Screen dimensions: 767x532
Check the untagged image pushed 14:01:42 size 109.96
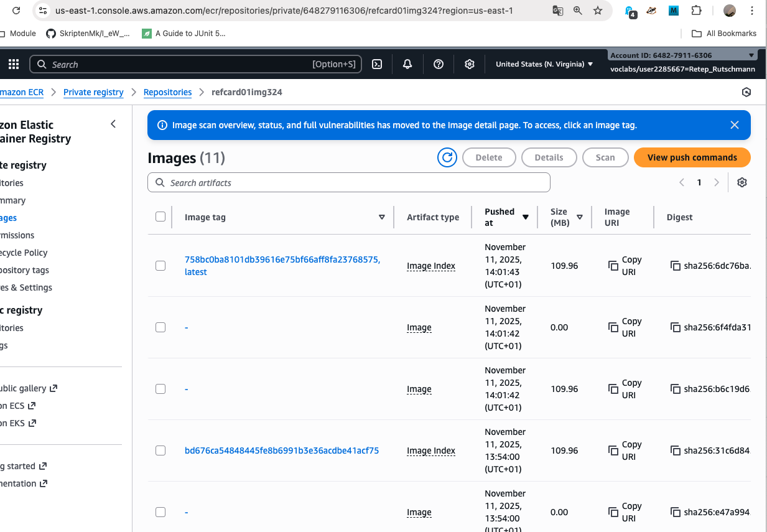pyautogui.click(x=160, y=389)
